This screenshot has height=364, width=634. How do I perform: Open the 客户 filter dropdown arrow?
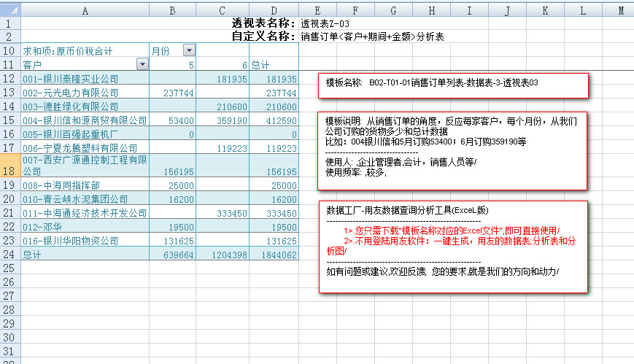(142, 64)
